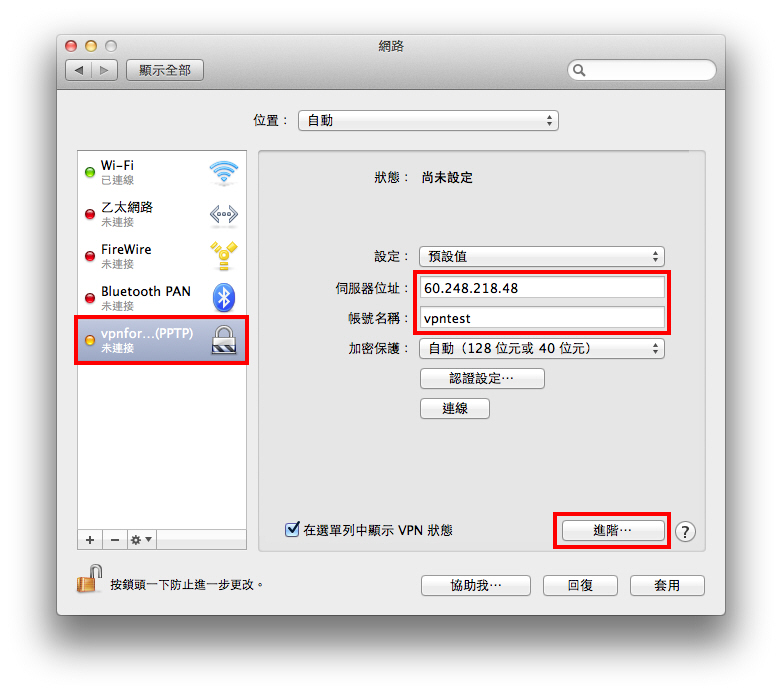Screen dimensions: 782x694
Task: Click the lock icon to prevent changes
Action: pyautogui.click(x=90, y=579)
